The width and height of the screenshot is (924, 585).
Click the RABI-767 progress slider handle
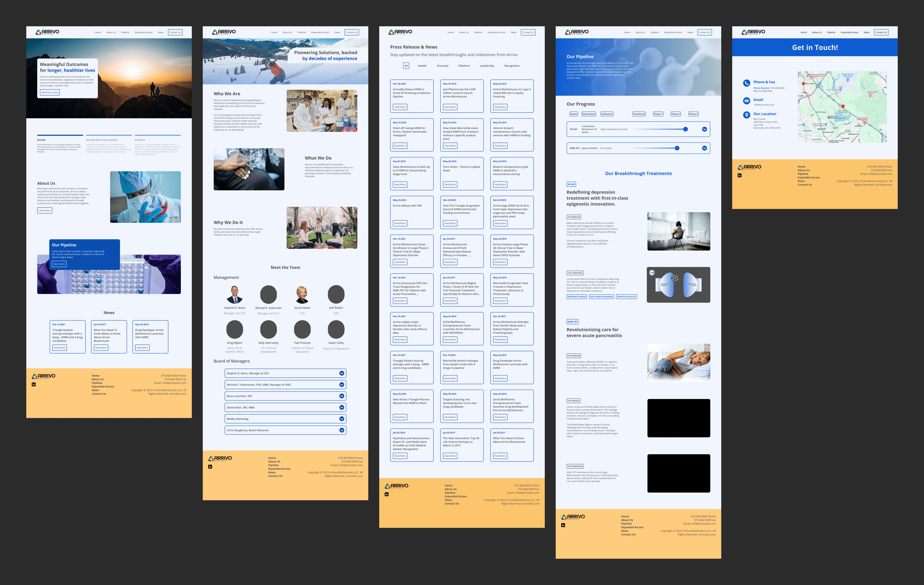677,148
